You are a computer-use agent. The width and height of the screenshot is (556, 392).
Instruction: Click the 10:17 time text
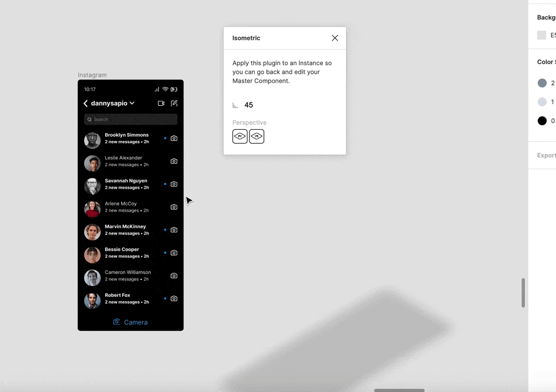click(x=90, y=89)
